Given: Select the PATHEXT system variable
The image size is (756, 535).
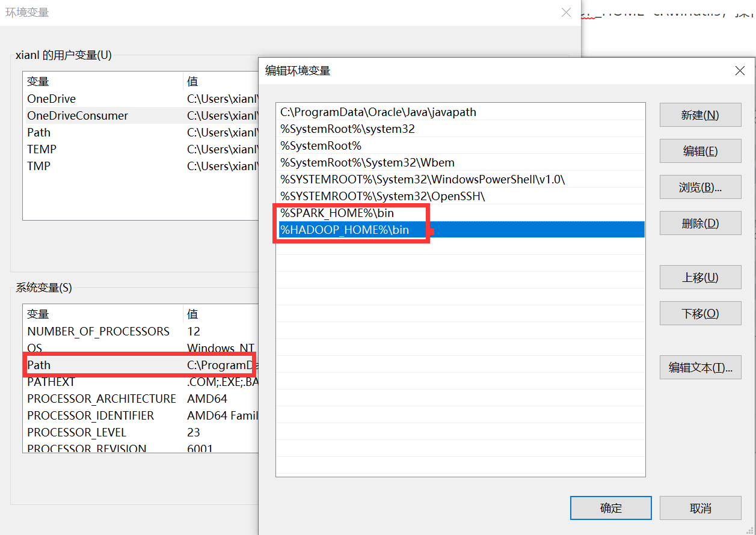Looking at the screenshot, I should [140, 382].
